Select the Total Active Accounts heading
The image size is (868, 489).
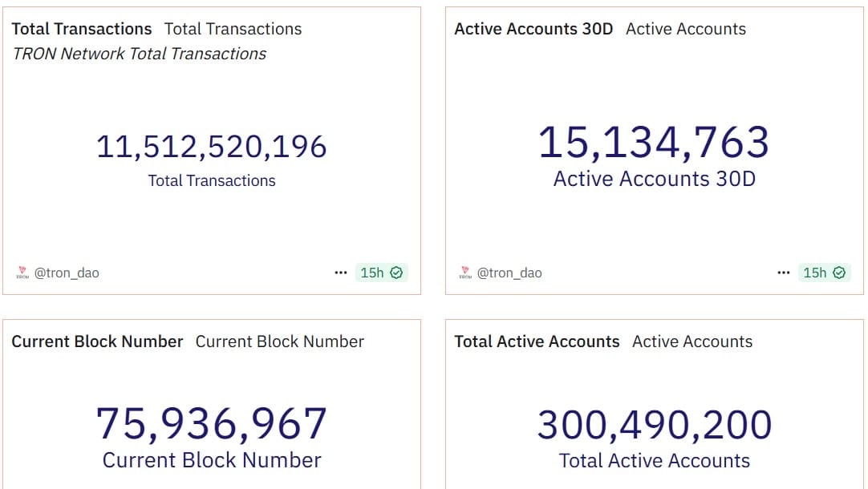click(537, 341)
